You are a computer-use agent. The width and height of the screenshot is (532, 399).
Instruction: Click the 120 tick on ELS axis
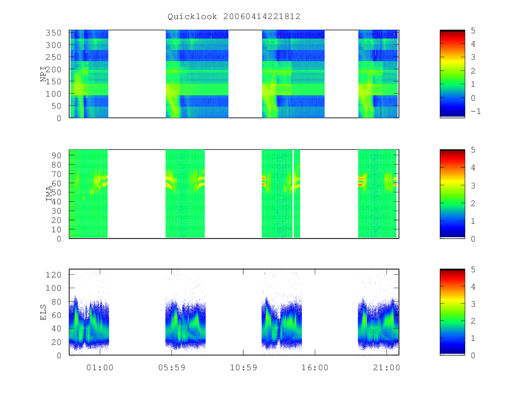[x=55, y=275]
